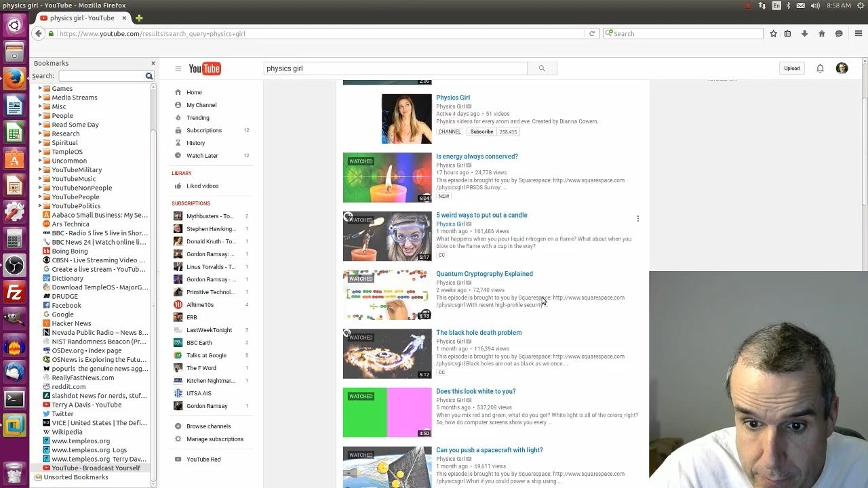
Task: Open the account avatar menu
Action: [842, 68]
